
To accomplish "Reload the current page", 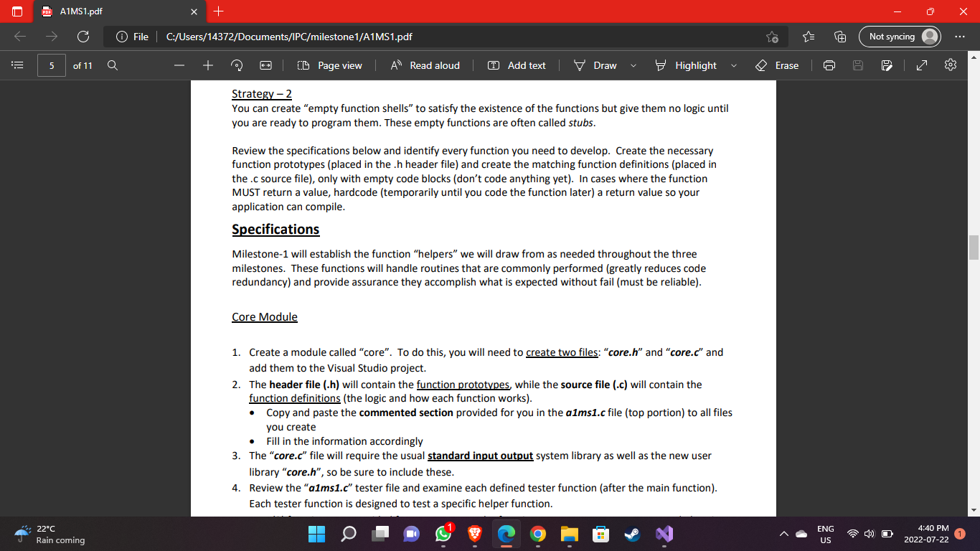I will point(84,36).
